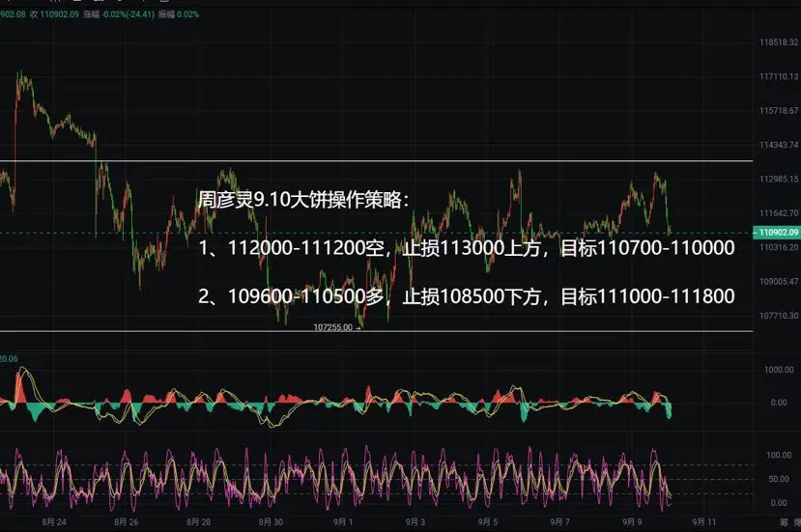This screenshot has height=532, width=801.
Task: Click the 112985.15 price axis label
Action: click(779, 180)
